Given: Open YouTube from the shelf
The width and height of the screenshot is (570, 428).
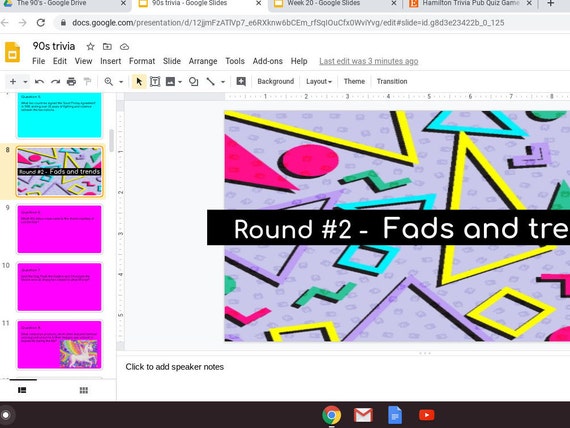Looking at the screenshot, I should (x=426, y=415).
